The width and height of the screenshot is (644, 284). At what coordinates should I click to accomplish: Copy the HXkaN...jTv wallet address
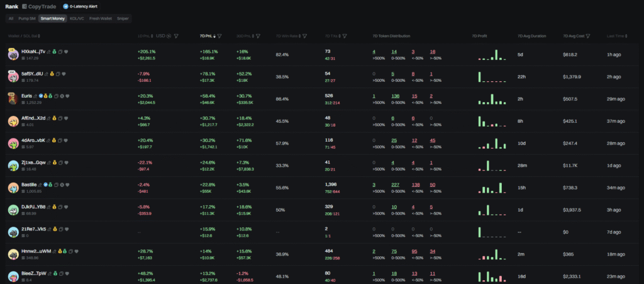click(x=60, y=52)
